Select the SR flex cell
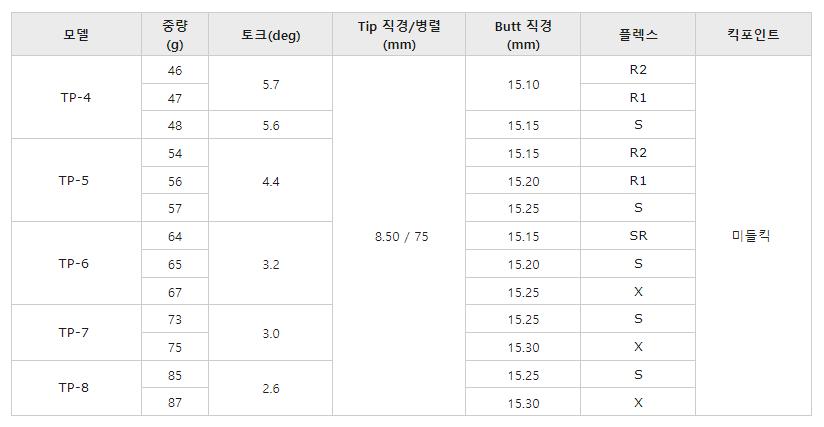Screen dimensions: 824x427 (638, 237)
